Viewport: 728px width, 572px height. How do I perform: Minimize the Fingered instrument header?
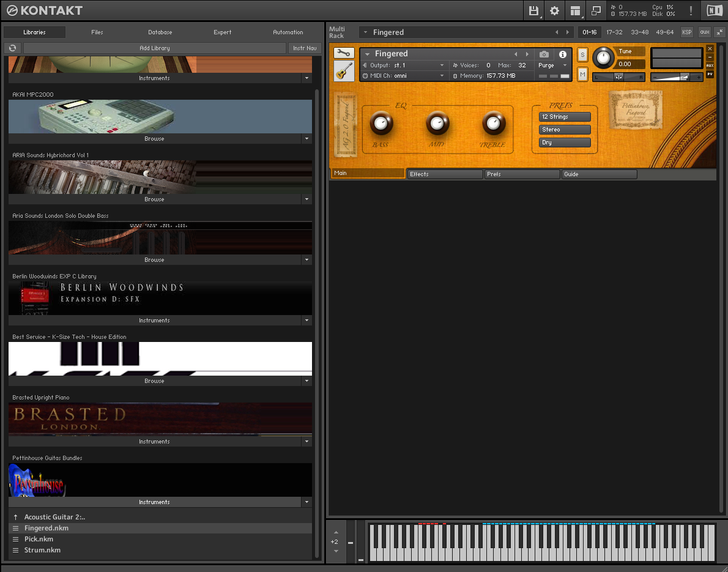point(710,57)
